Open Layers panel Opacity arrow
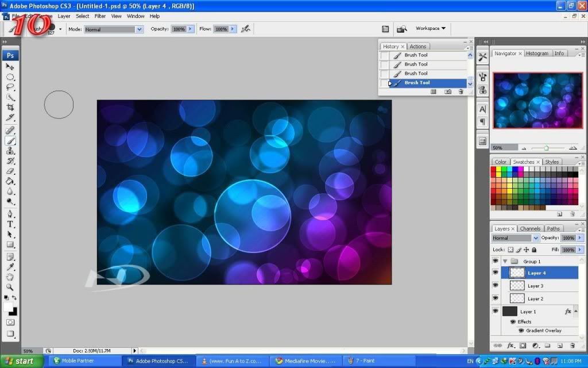588x368 pixels. (580, 238)
